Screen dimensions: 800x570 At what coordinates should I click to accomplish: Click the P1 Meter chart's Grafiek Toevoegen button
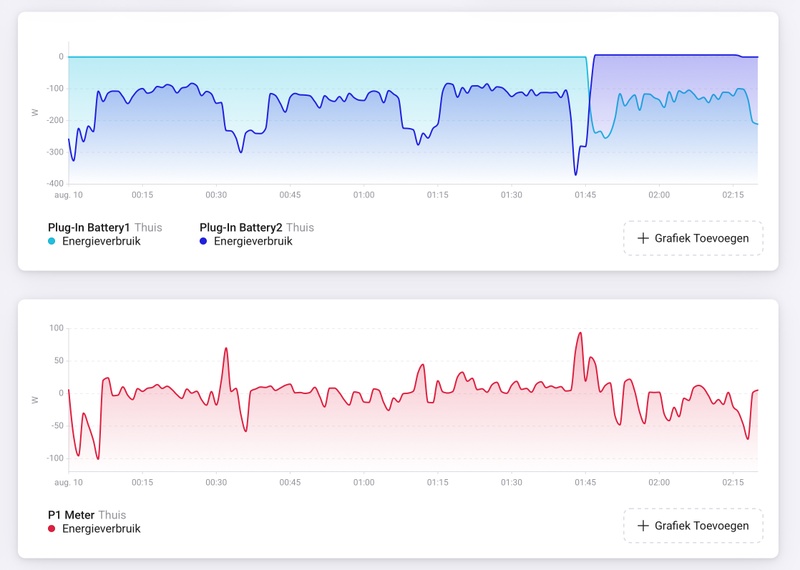click(693, 526)
